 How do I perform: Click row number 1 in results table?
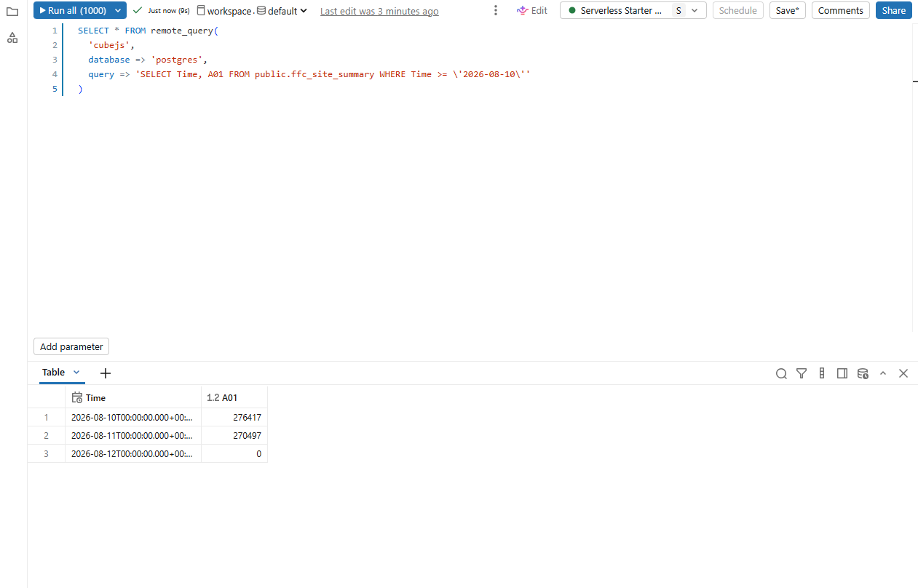[47, 417]
